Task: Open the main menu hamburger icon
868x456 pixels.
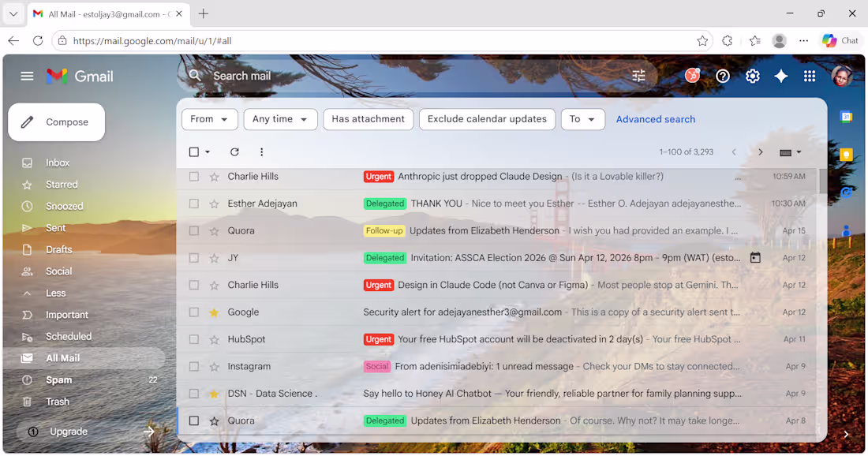Action: [x=27, y=76]
